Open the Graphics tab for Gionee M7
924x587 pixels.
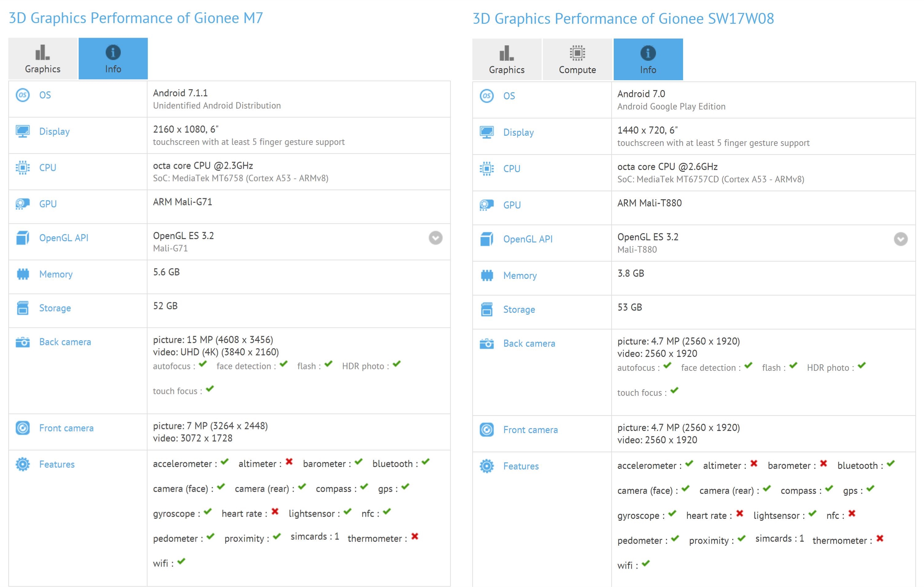coord(43,58)
